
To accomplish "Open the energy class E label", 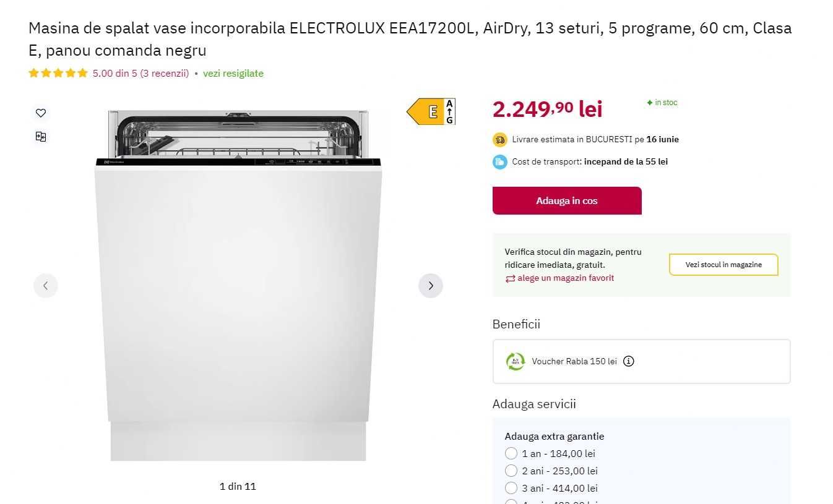I will click(431, 111).
